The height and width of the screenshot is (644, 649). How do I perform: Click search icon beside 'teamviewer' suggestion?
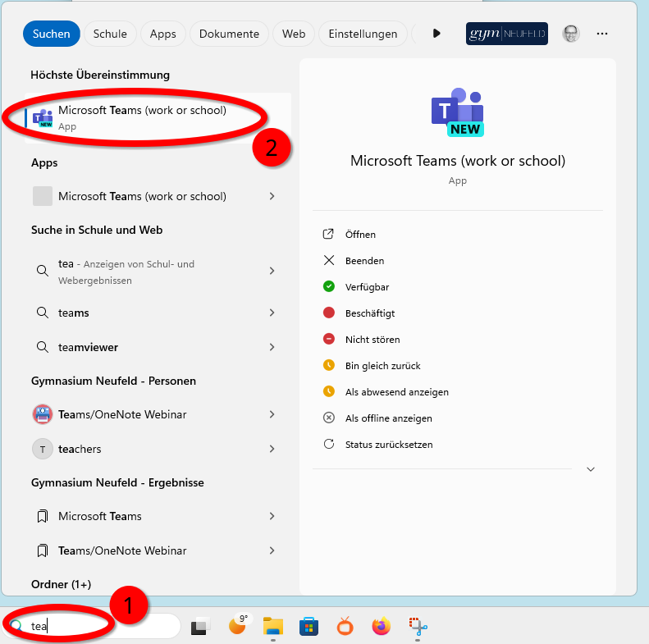tap(42, 347)
